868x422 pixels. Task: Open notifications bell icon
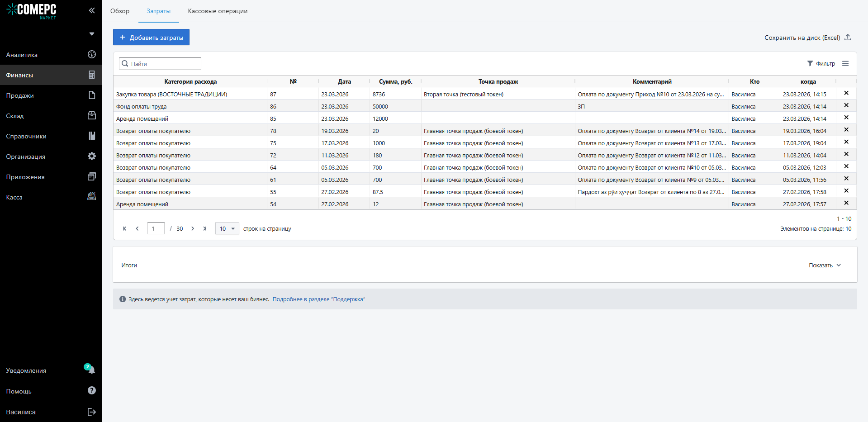(x=91, y=370)
